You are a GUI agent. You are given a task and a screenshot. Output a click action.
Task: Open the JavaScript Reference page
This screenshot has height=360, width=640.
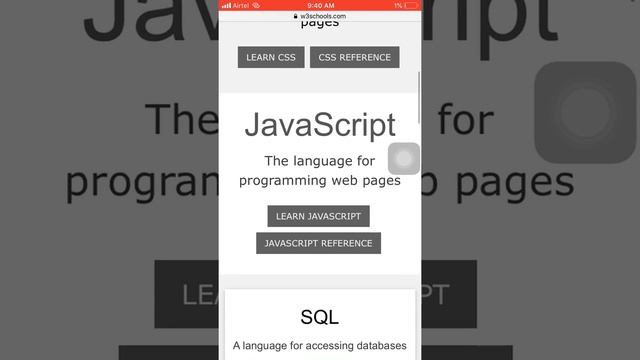coord(318,243)
